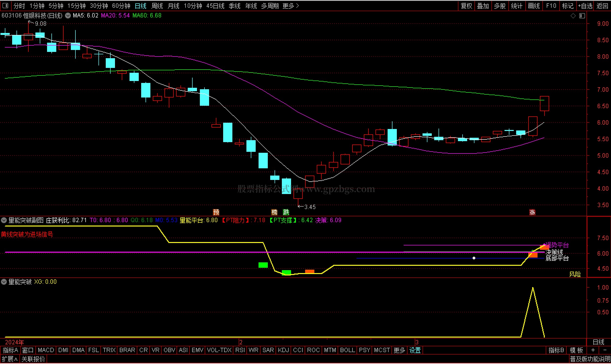Viewport: 611px width, 364px height.
Task: Select the 45日线 period
Action: tap(215, 6)
